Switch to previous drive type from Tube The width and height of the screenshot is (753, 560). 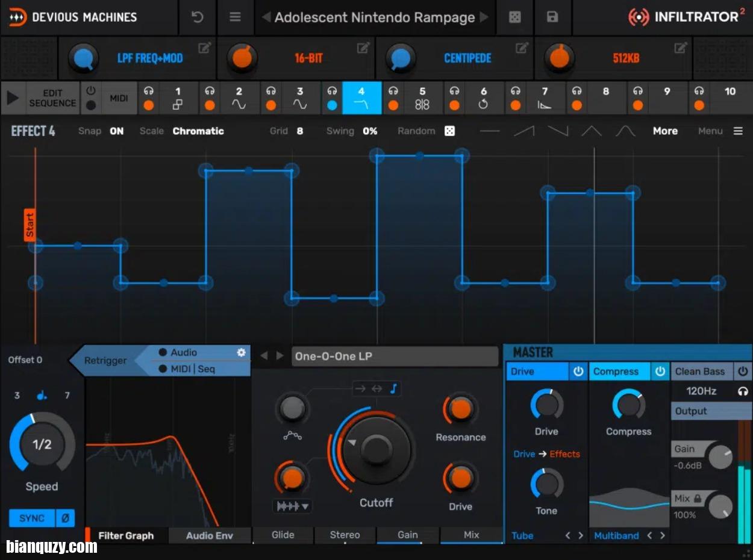tap(567, 535)
